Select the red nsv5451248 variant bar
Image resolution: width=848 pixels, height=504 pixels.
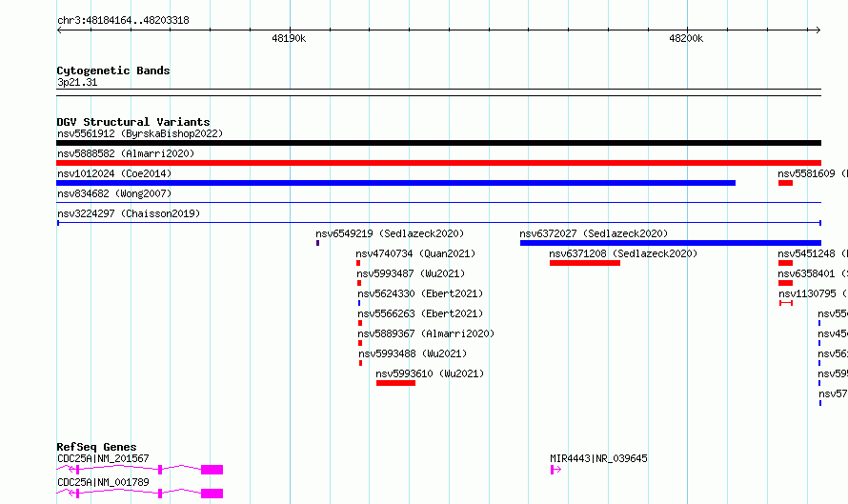pos(785,263)
